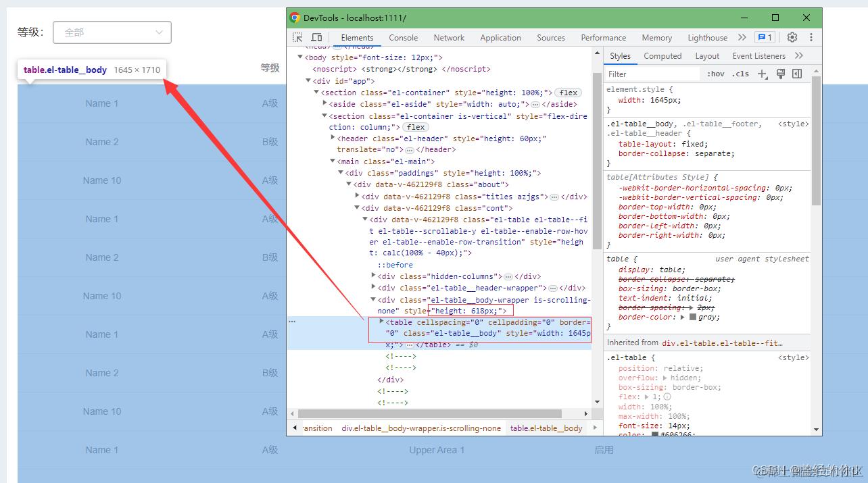Click the 等级 column header in the page
The height and width of the screenshot is (483, 868).
[270, 68]
